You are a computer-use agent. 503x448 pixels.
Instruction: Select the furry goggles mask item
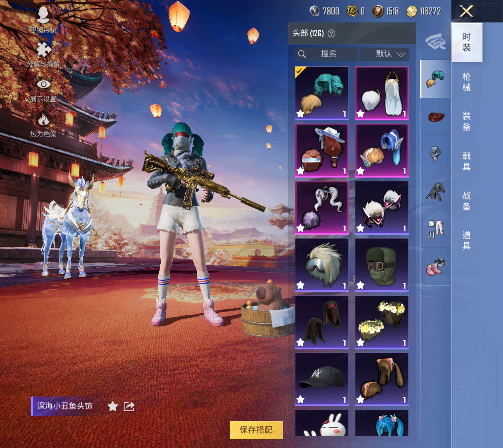322,265
